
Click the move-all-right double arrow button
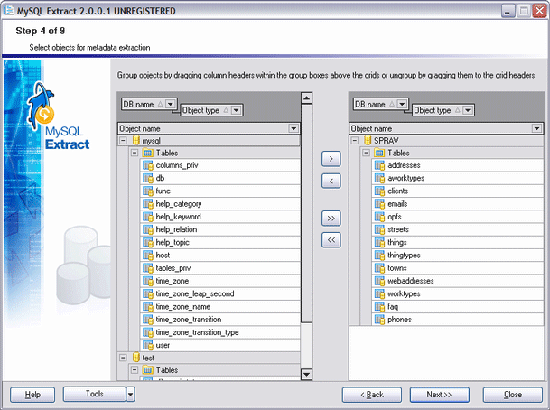(331, 218)
